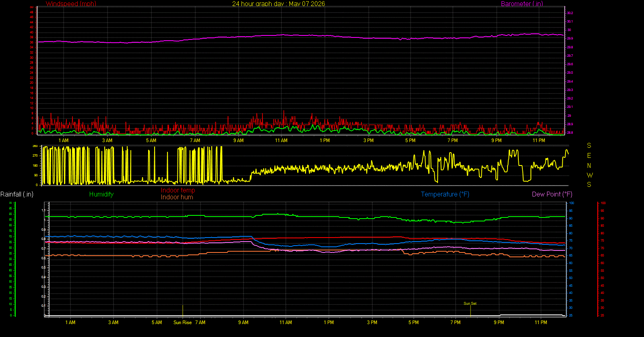Click '90' on the wind direction axis
Image resolution: width=644 pixels, height=337 pixels.
coord(36,175)
